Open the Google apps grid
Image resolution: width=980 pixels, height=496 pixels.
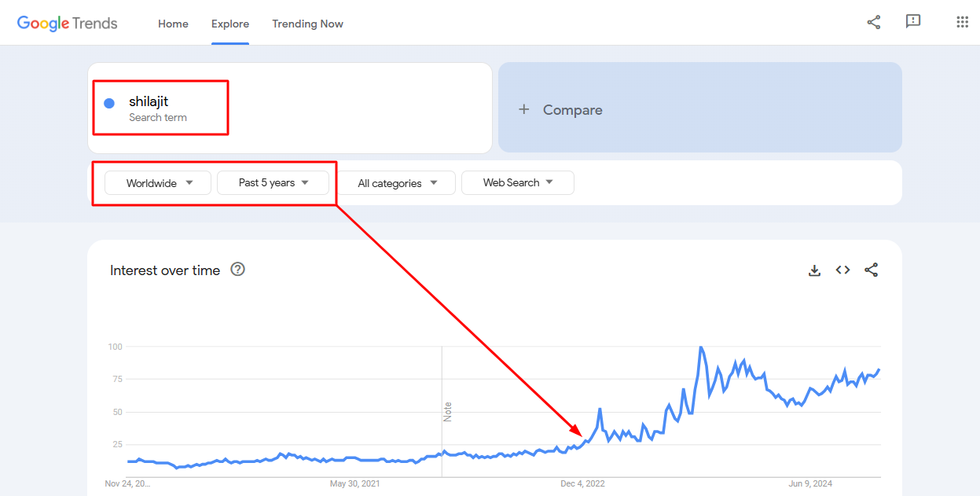point(962,22)
